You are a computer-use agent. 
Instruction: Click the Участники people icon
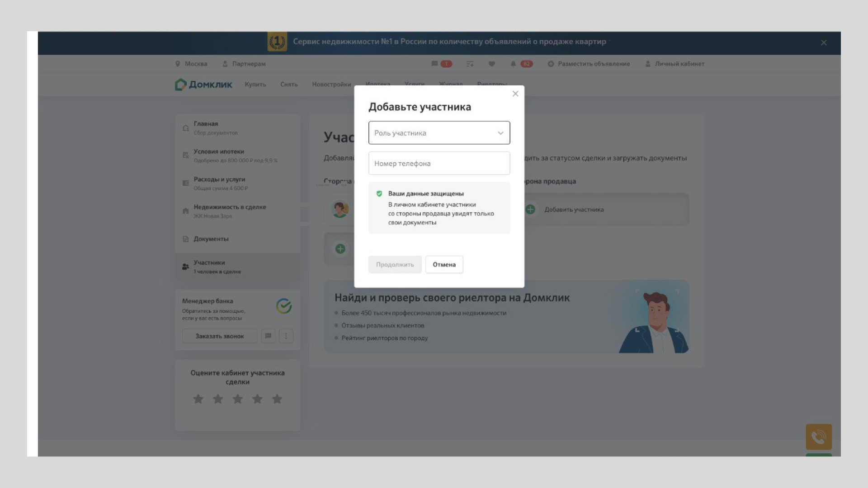tap(185, 267)
